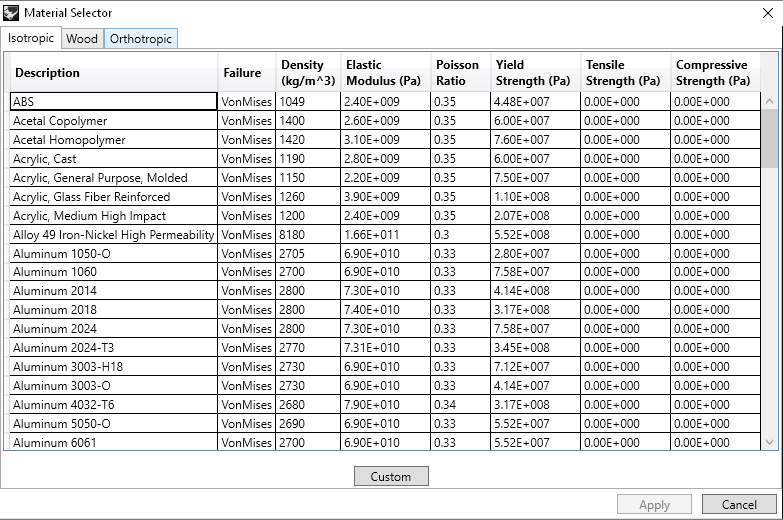Viewport: 783px width, 520px height.
Task: Click the Yield Strength (Pa) header
Action: coord(535,72)
